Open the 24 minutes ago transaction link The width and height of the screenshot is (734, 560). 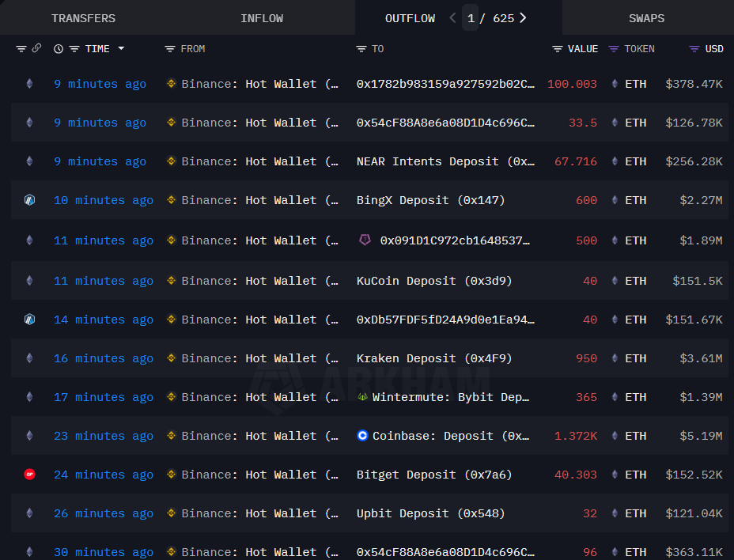click(104, 475)
